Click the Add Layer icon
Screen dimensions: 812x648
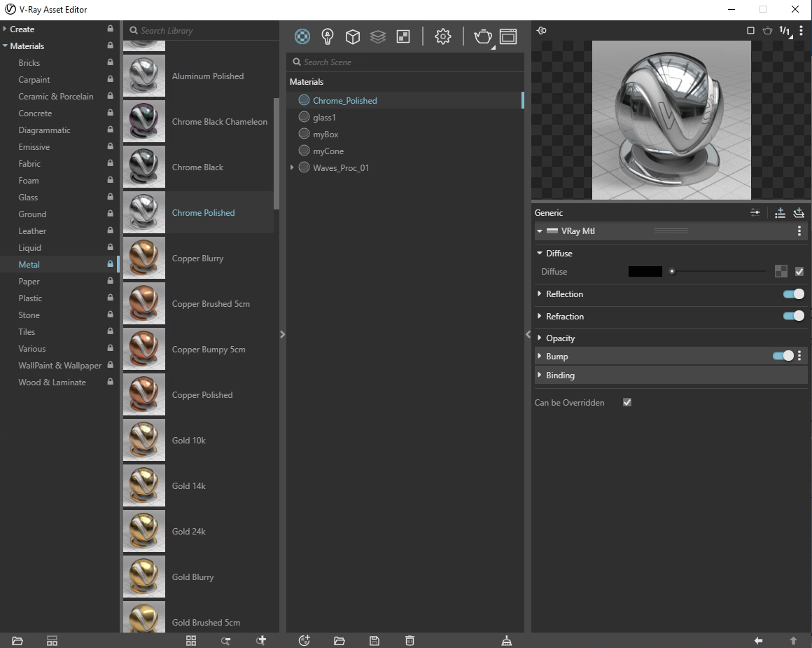[x=799, y=212]
